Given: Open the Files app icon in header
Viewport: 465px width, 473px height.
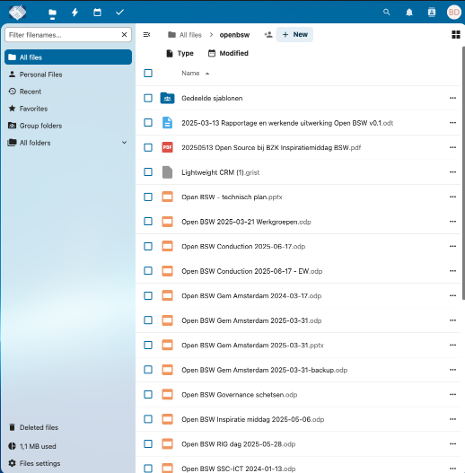Looking at the screenshot, I should point(52,13).
